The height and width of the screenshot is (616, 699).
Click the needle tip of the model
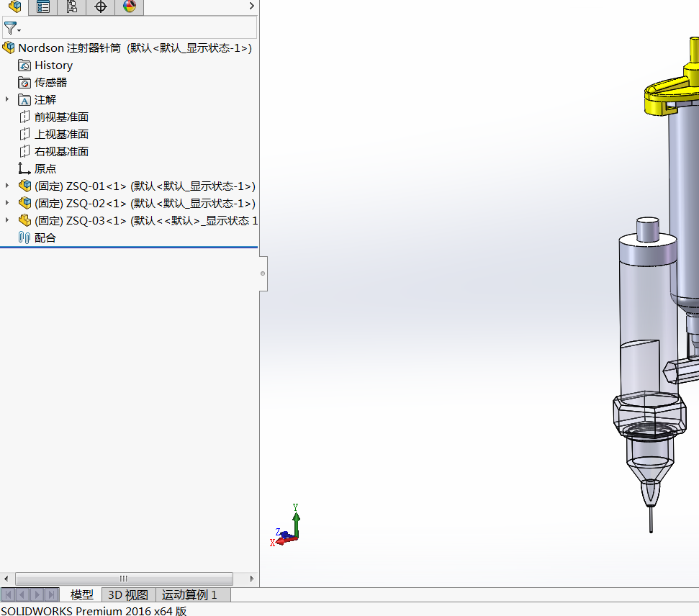click(651, 520)
